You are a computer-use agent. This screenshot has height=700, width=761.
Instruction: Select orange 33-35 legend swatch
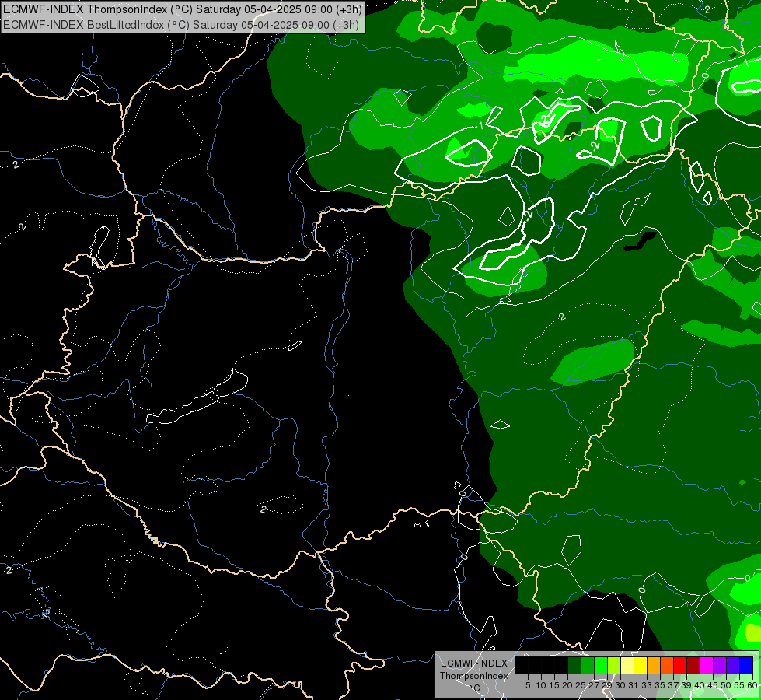(654, 666)
